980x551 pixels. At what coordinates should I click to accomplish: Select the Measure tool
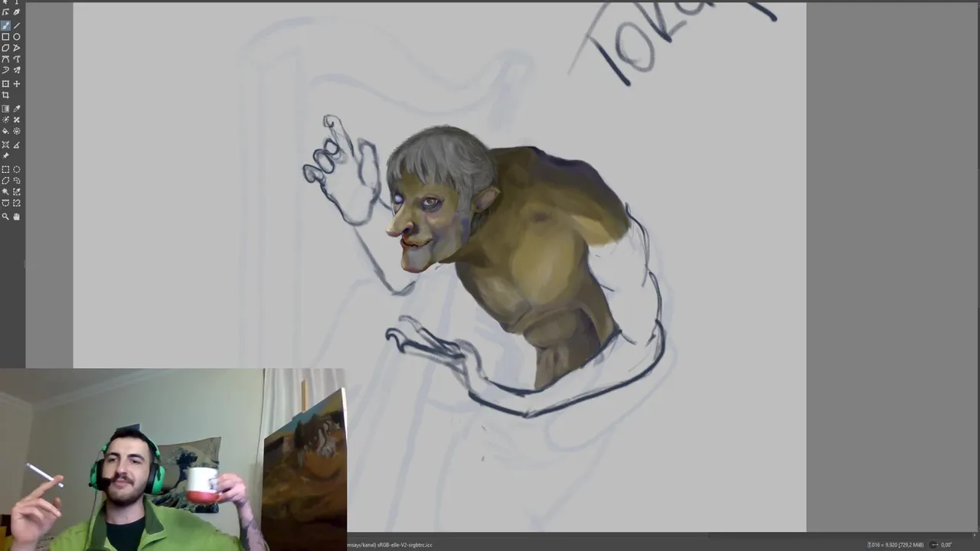pos(17,145)
